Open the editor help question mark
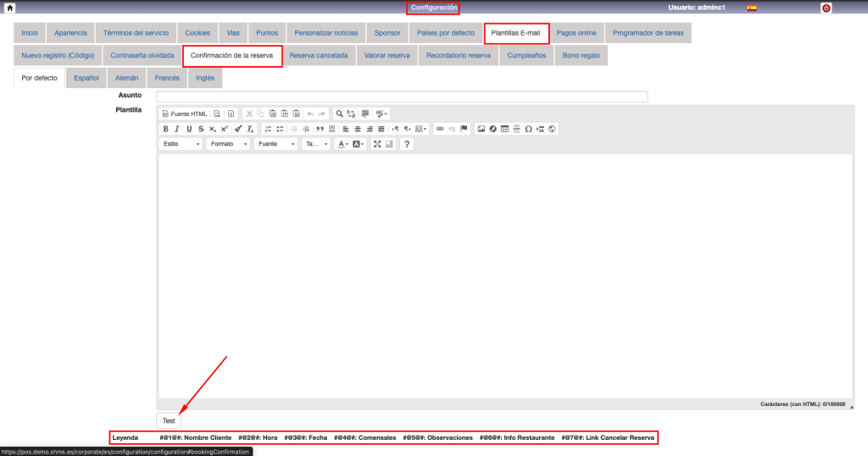The height and width of the screenshot is (456, 868). click(406, 144)
